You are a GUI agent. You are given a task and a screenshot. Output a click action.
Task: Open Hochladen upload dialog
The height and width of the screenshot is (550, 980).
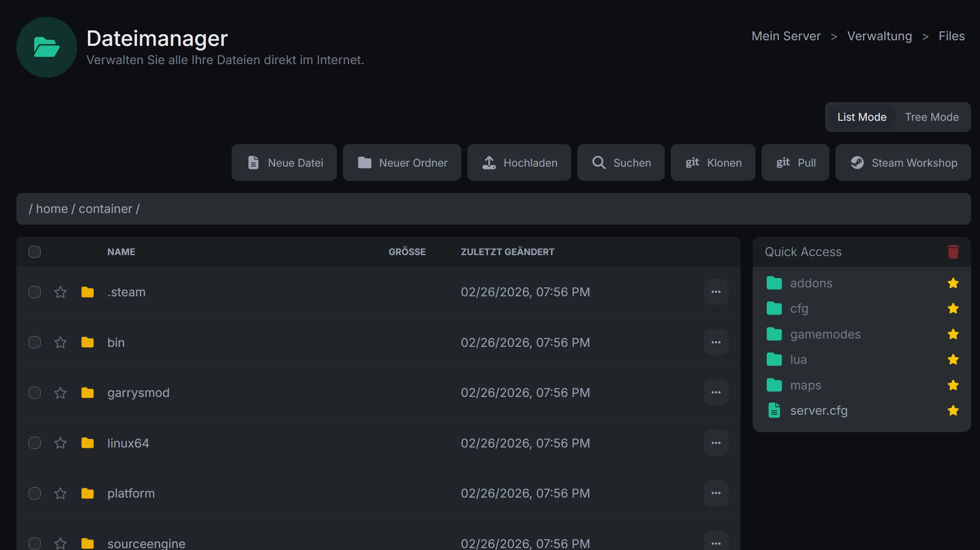coord(519,162)
